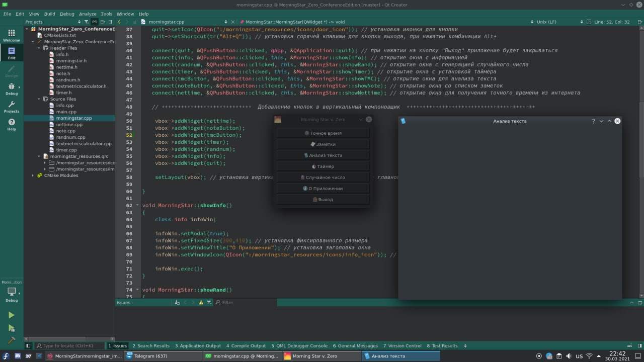The width and height of the screenshot is (644, 362).
Task: Switch to Compile Output tab
Action: tap(246, 346)
